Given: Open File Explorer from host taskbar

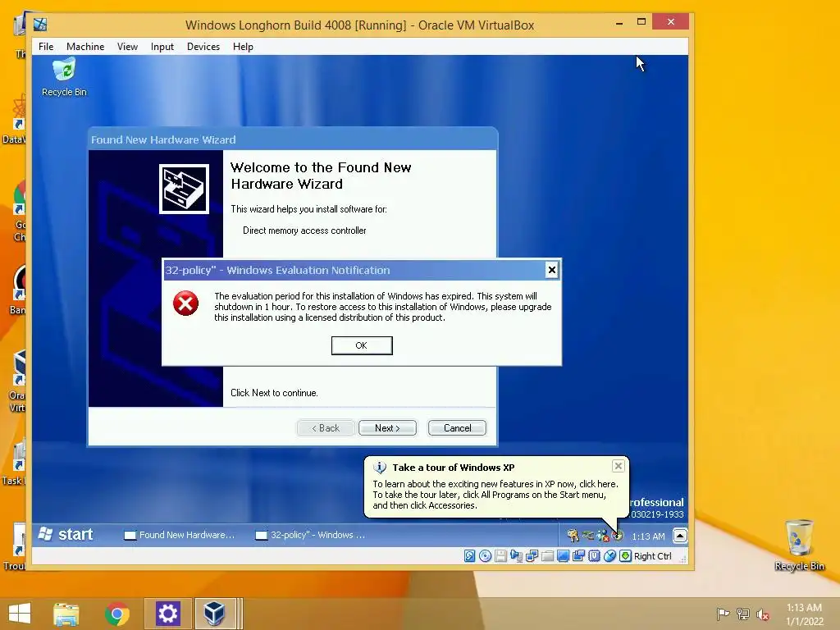Looking at the screenshot, I should click(x=66, y=614).
